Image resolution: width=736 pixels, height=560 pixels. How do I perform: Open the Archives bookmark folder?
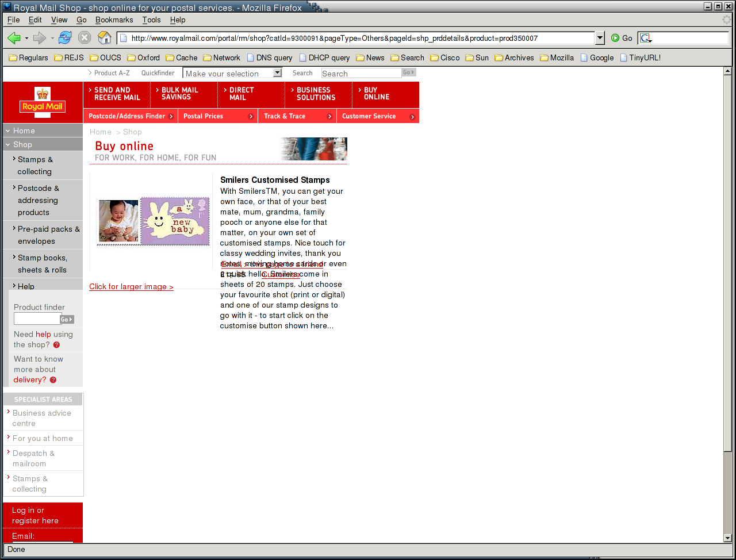pos(514,58)
